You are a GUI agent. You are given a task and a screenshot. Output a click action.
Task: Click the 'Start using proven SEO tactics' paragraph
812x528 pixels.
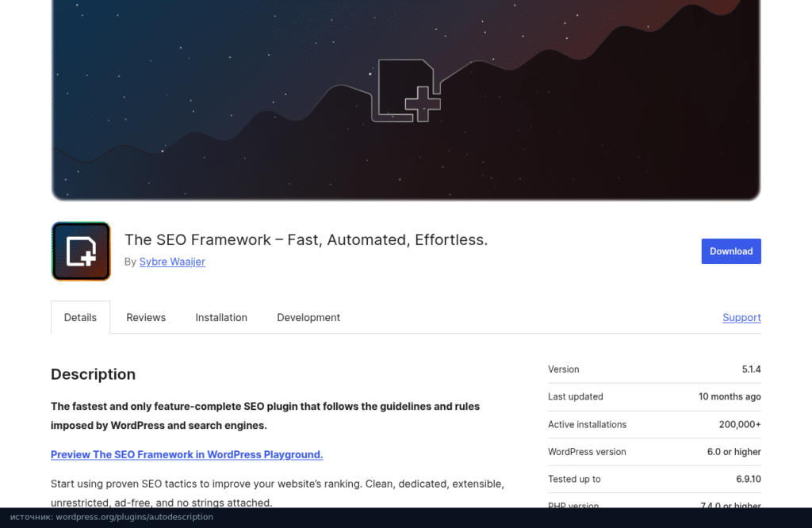pos(278,493)
